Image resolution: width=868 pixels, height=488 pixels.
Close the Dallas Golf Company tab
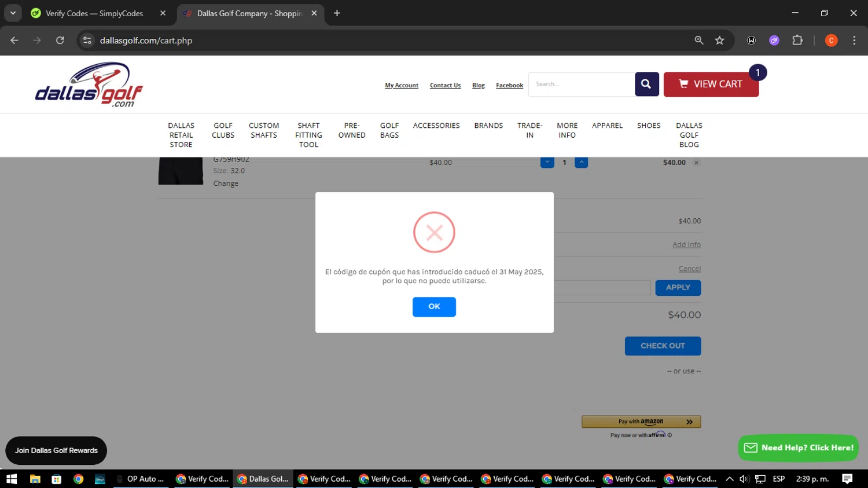coord(314,13)
